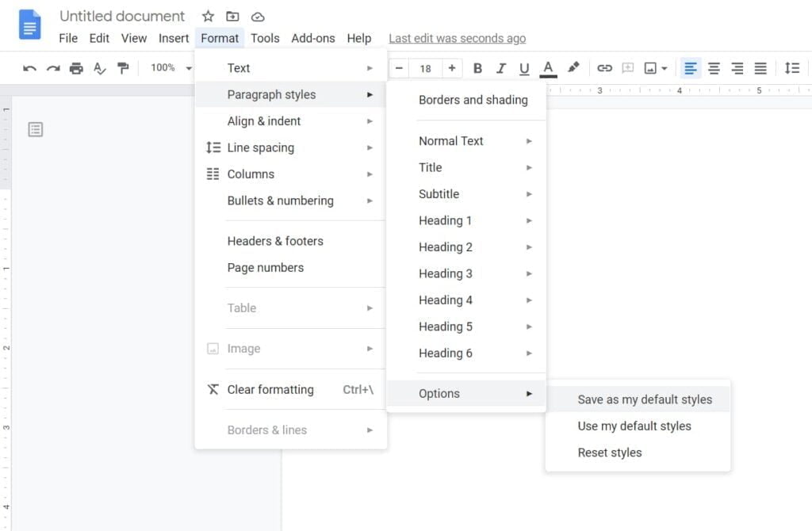This screenshot has height=531, width=812.
Task: Open the Insert image dropdown arrow
Action: pos(665,68)
